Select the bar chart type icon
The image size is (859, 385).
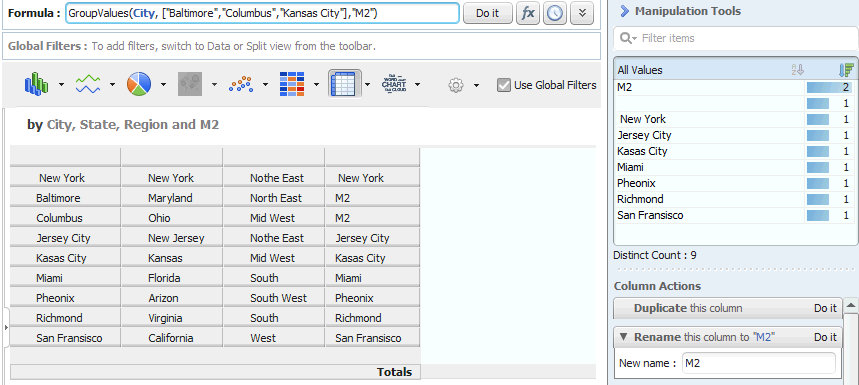click(37, 84)
